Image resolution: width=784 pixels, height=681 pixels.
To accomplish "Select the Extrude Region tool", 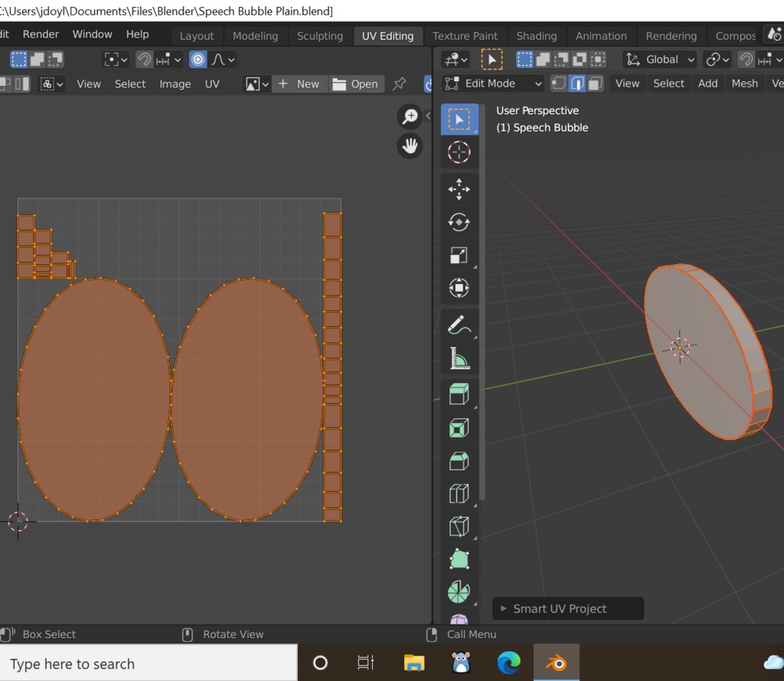I will click(x=459, y=395).
